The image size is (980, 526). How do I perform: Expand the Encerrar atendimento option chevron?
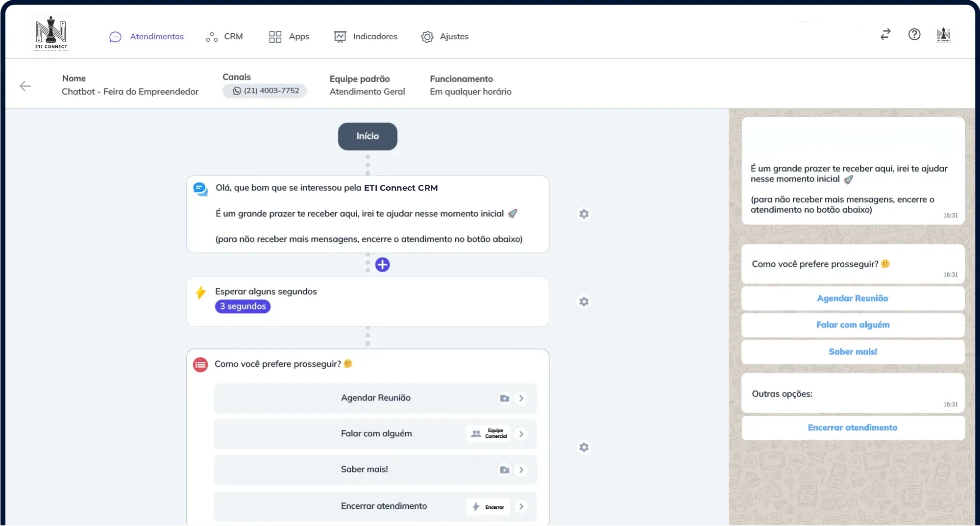tap(521, 506)
